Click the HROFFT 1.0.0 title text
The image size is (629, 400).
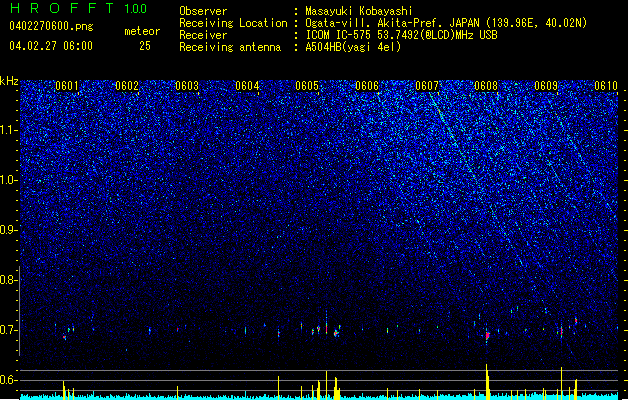pyautogui.click(x=79, y=8)
